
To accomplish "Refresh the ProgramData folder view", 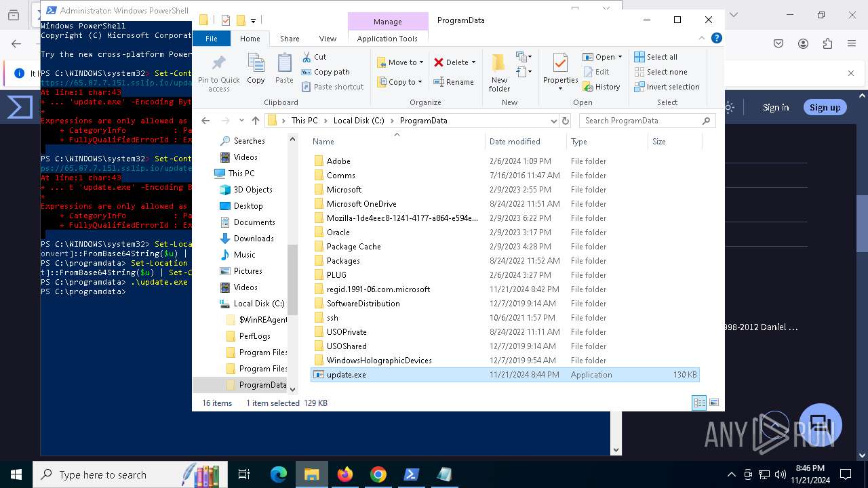I will pos(566,121).
